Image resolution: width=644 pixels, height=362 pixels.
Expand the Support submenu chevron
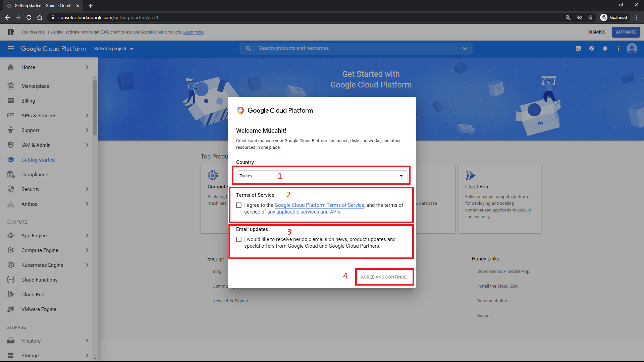pyautogui.click(x=87, y=130)
